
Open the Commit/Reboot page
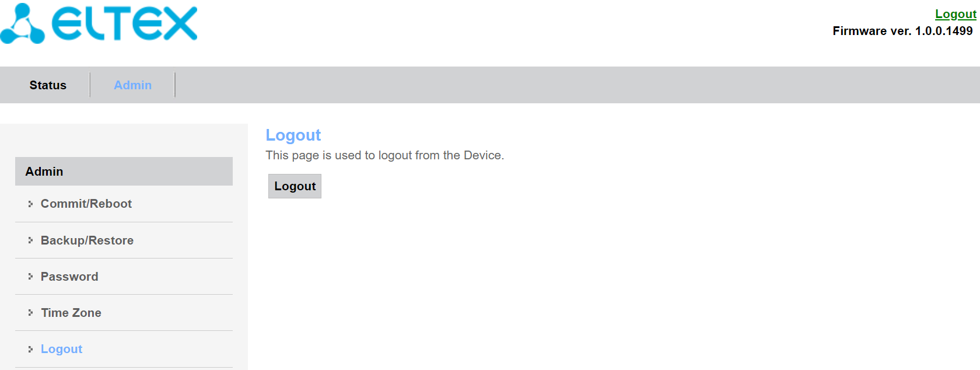(86, 204)
